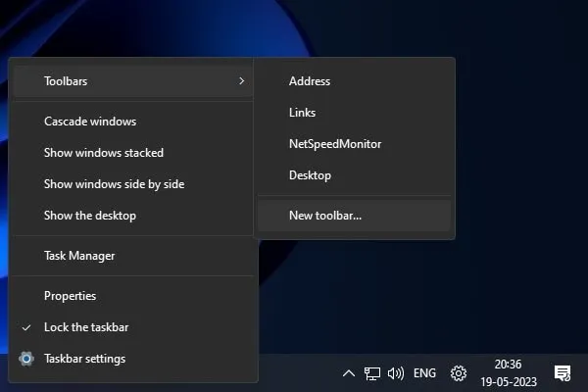The width and height of the screenshot is (588, 392).
Task: Select Cascade windows
Action: coord(132,122)
